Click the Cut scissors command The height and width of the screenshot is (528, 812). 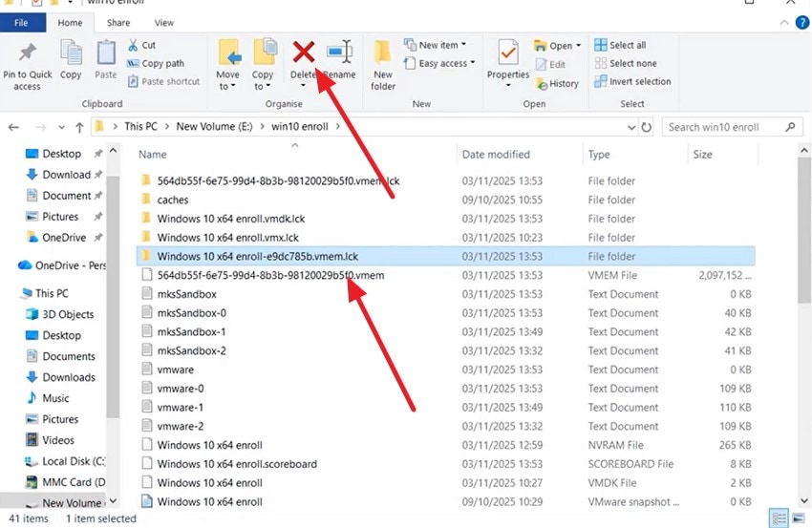tap(140, 45)
